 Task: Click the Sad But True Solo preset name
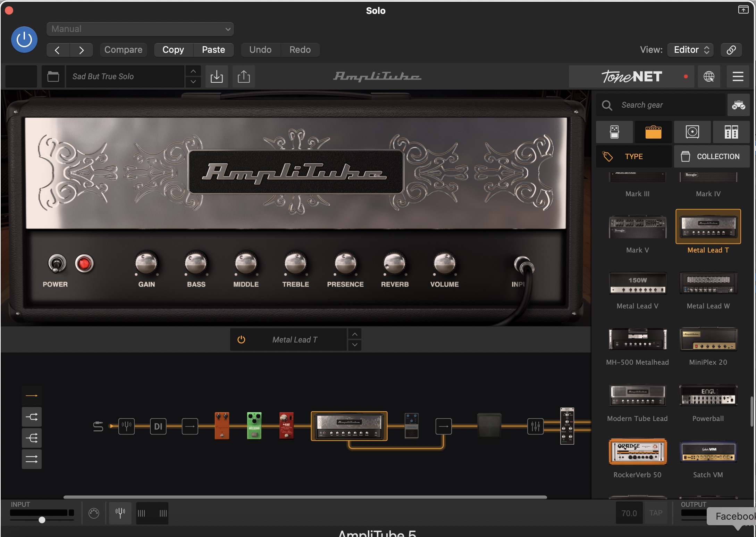(125, 76)
